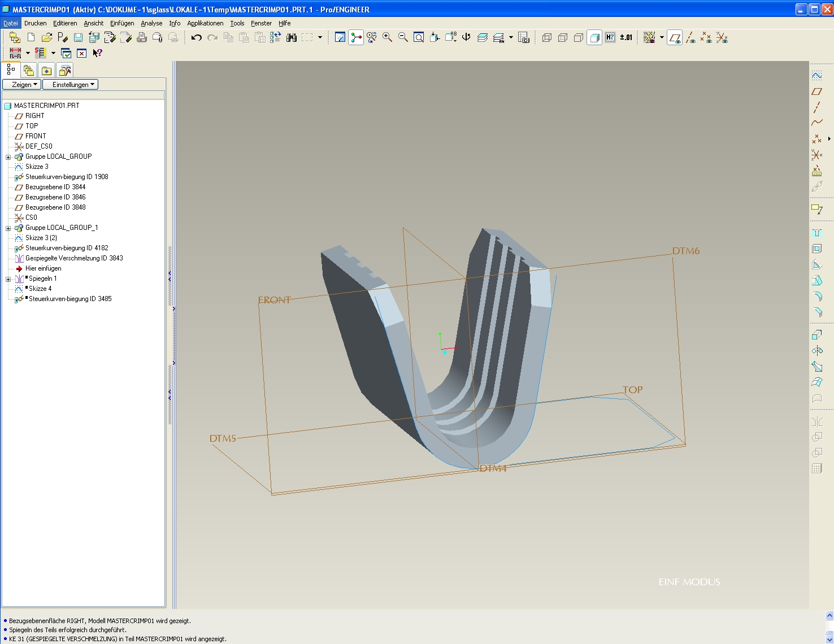Insert a datum curve from right toolbar
Image resolution: width=834 pixels, height=644 pixels.
click(817, 123)
